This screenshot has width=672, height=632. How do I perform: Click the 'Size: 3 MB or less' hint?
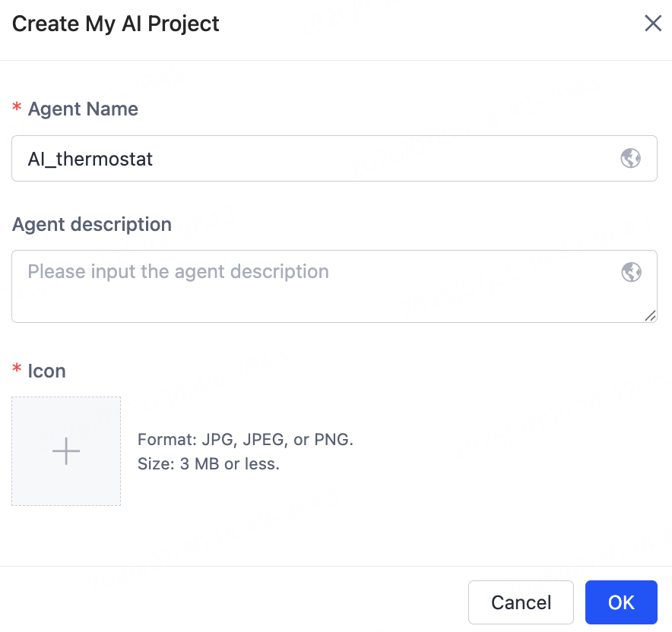pos(208,464)
